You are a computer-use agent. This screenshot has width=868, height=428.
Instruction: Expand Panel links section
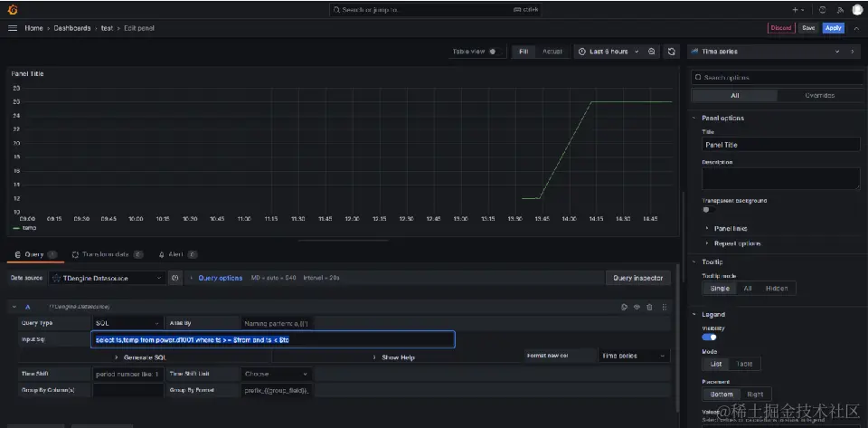point(731,228)
